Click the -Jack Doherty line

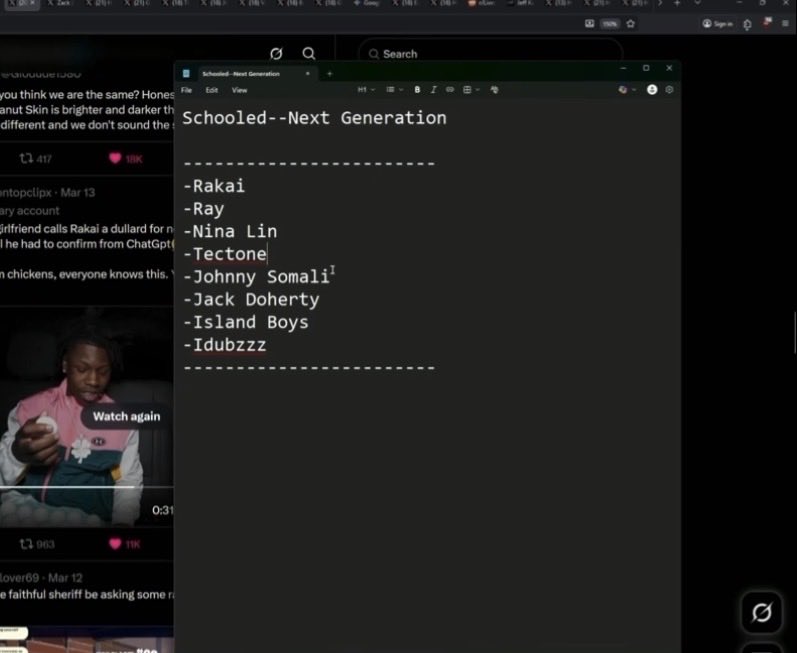pyautogui.click(x=251, y=300)
